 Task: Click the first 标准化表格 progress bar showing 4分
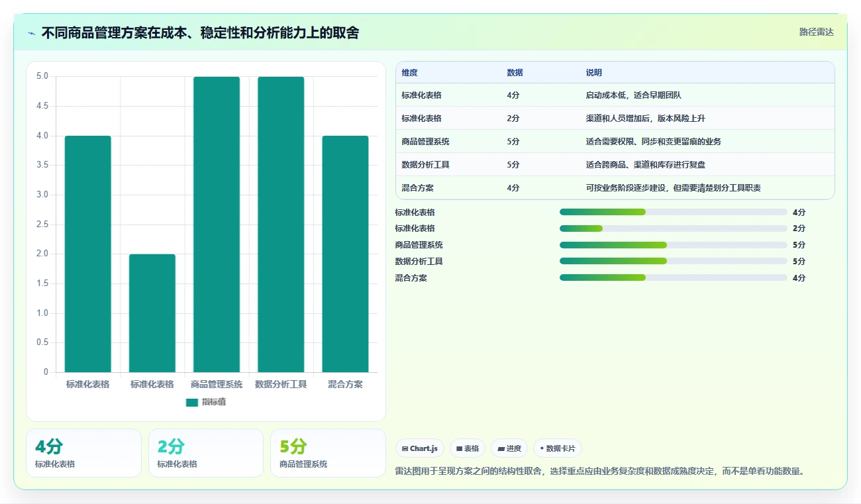(674, 212)
